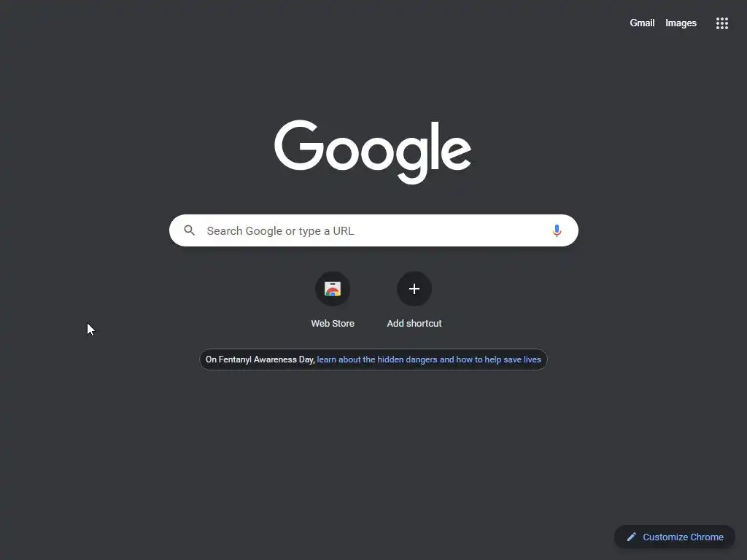This screenshot has height=560, width=747.
Task: Open the Google apps grid launcher
Action: click(721, 23)
